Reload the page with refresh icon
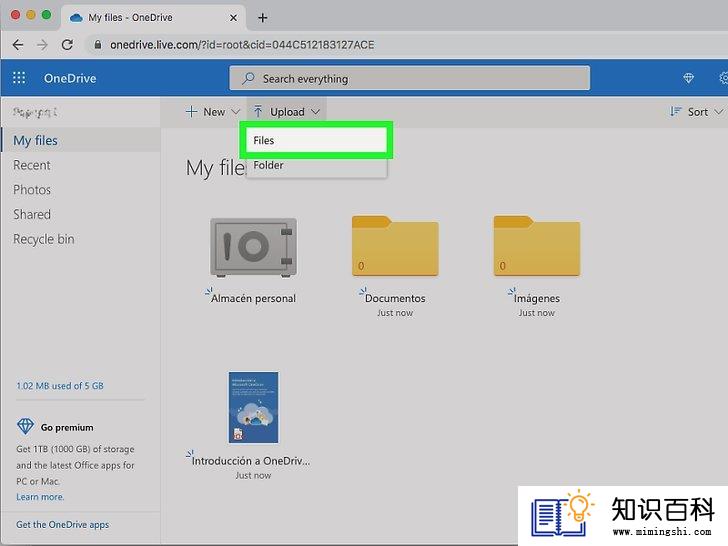This screenshot has height=546, width=728. tap(67, 45)
